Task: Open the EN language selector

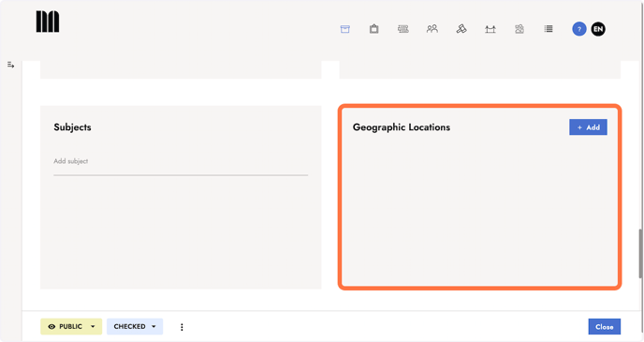Action: 598,29
